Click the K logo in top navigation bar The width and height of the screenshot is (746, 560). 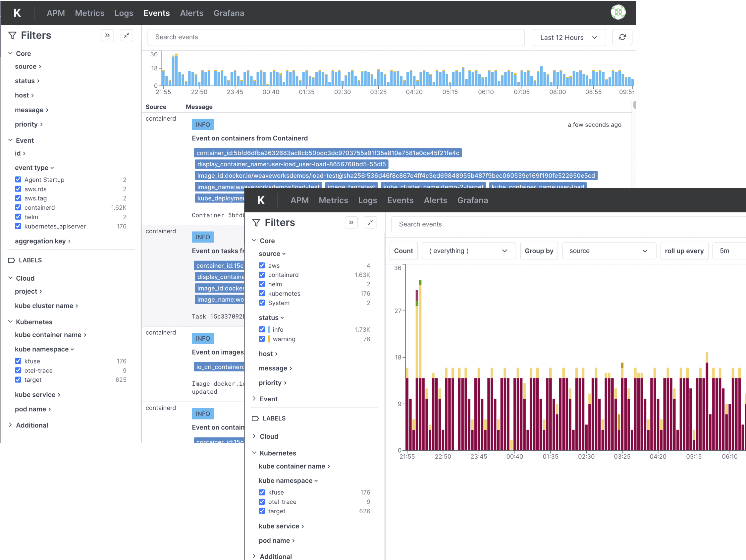[x=17, y=13]
